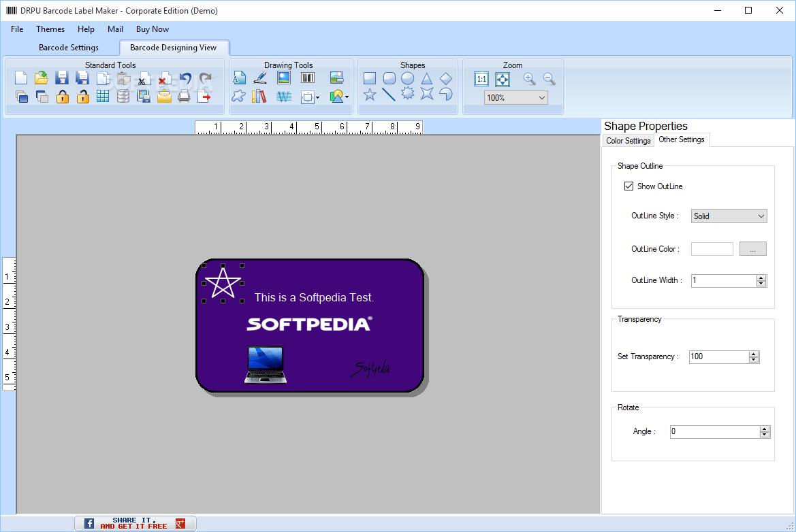Screen dimensions: 796x532
Task: Toggle the Lock icon in Standard Tools
Action: (x=63, y=96)
